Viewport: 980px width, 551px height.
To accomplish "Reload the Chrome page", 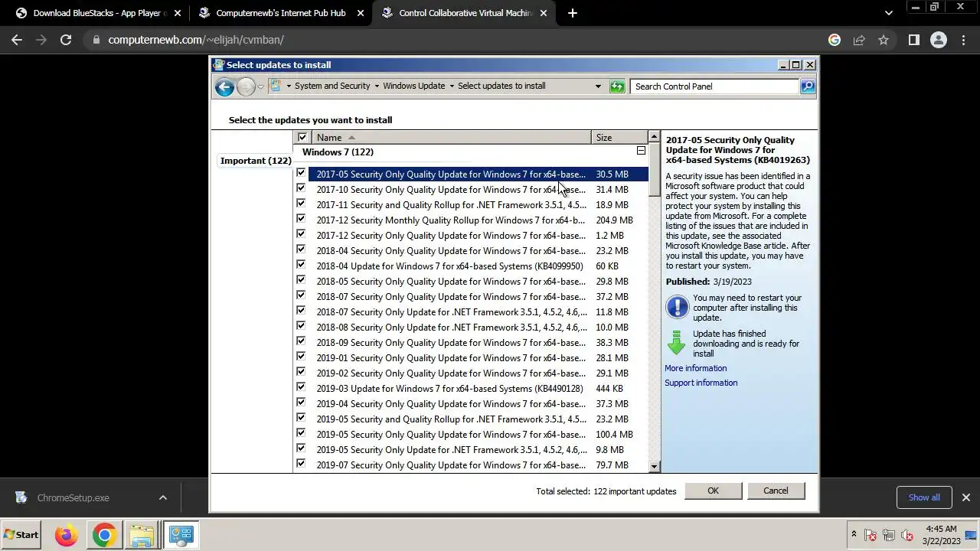I will (66, 40).
